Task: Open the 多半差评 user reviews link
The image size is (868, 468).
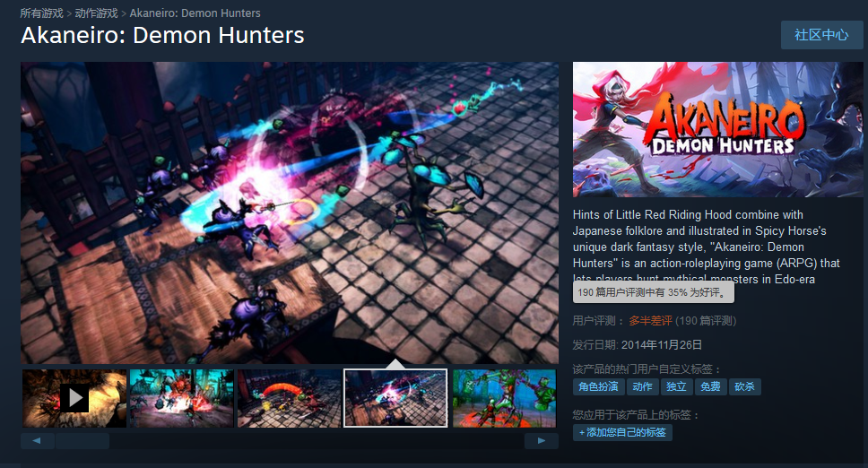Action: pos(650,320)
